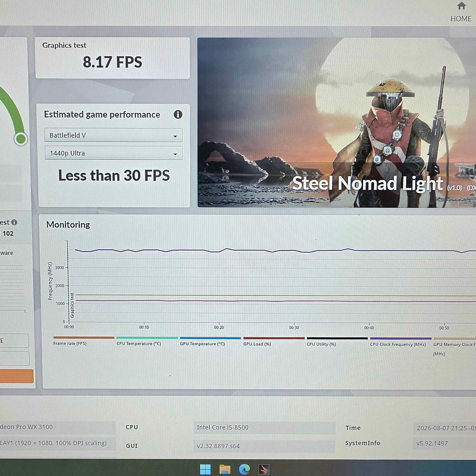476x476 pixels.
Task: Toggle the GPU Temperature (°C) legend series
Action: [x=202, y=344]
